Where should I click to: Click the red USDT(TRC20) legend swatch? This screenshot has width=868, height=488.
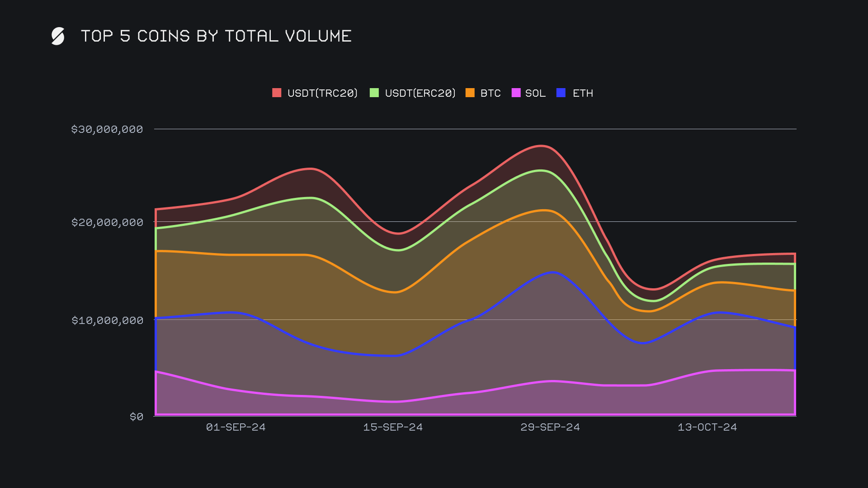click(x=277, y=93)
